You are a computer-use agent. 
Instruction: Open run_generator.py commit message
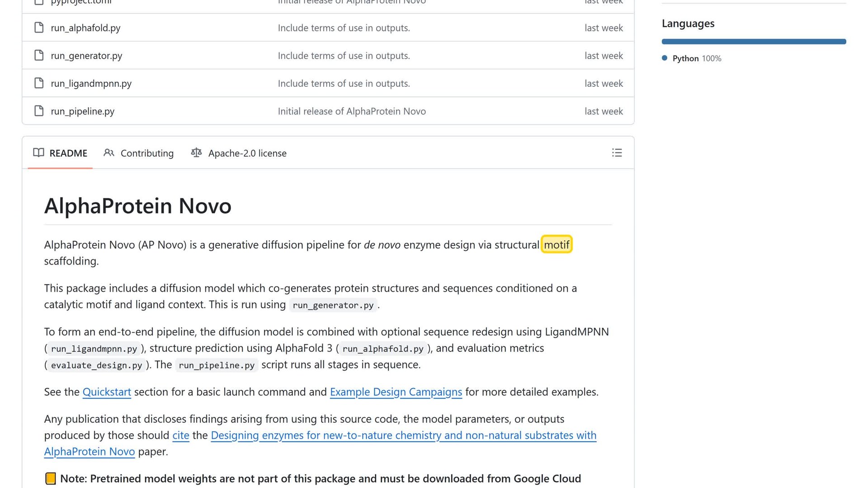(x=344, y=56)
